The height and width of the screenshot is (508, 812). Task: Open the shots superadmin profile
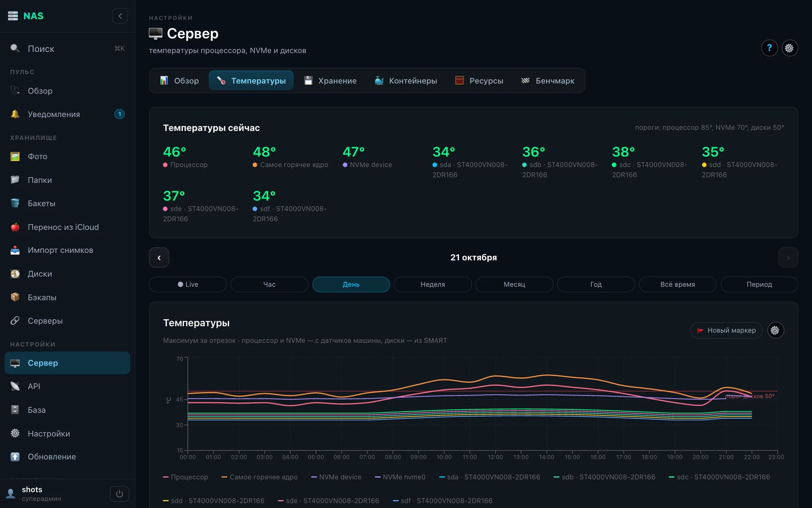click(x=41, y=494)
